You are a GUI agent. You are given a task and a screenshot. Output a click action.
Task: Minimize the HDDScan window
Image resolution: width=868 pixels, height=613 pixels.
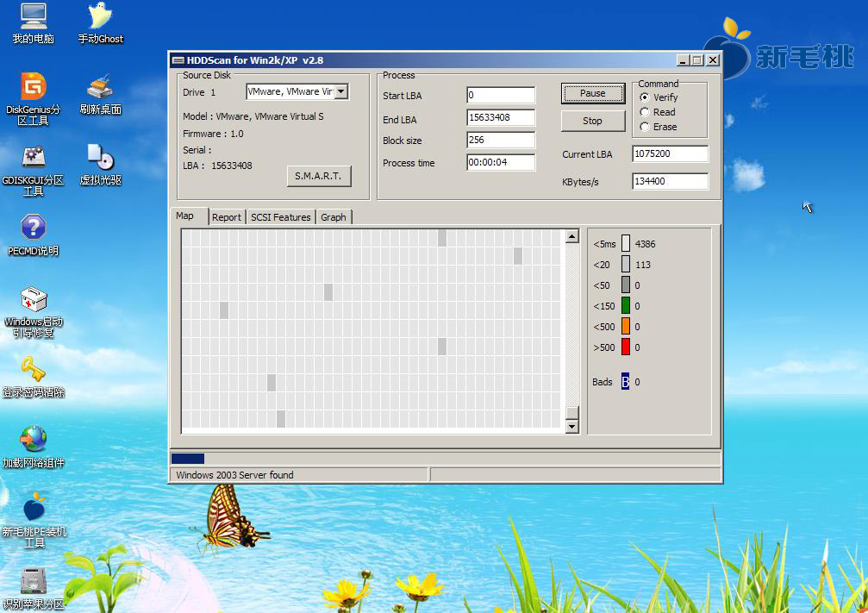click(x=683, y=59)
